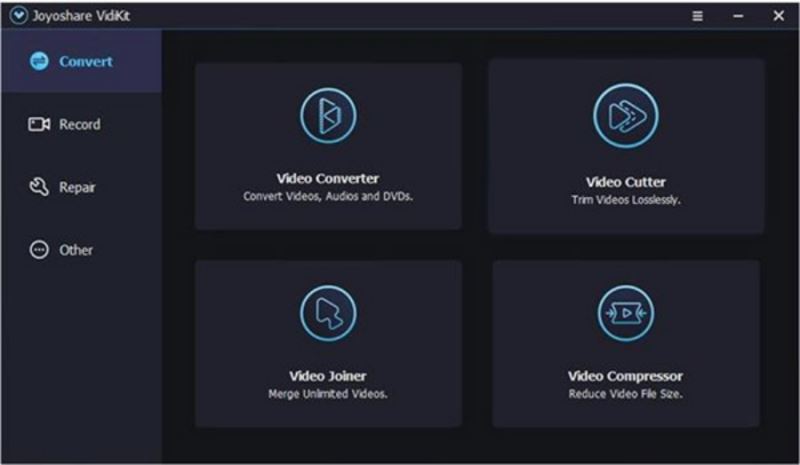This screenshot has width=800, height=465.
Task: Click the Video Compressor title
Action: 625,376
